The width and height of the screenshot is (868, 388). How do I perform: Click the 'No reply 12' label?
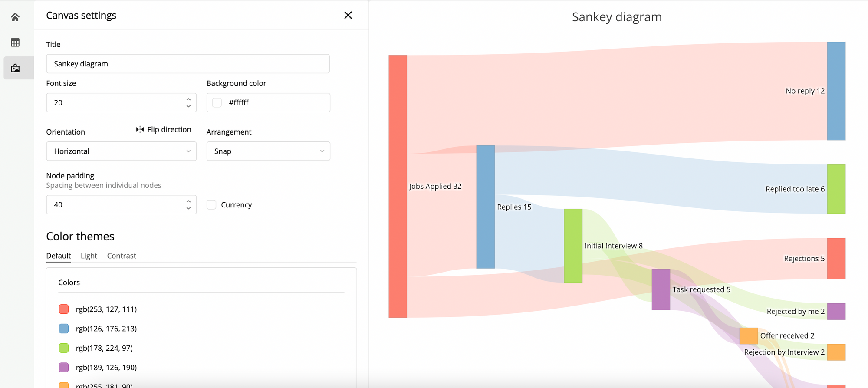click(x=805, y=91)
